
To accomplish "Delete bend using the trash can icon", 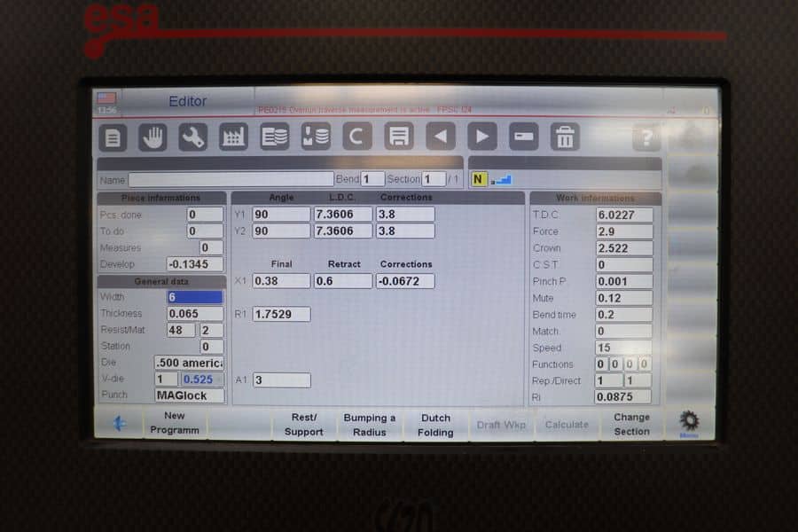I will tap(564, 137).
